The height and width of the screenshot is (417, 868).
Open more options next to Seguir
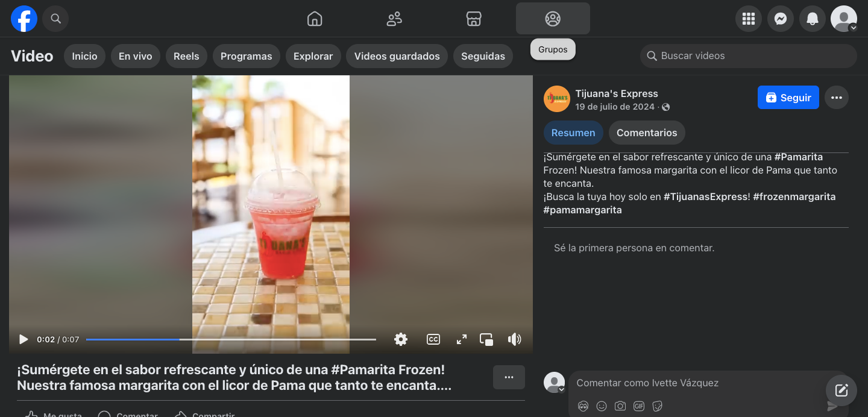click(837, 98)
